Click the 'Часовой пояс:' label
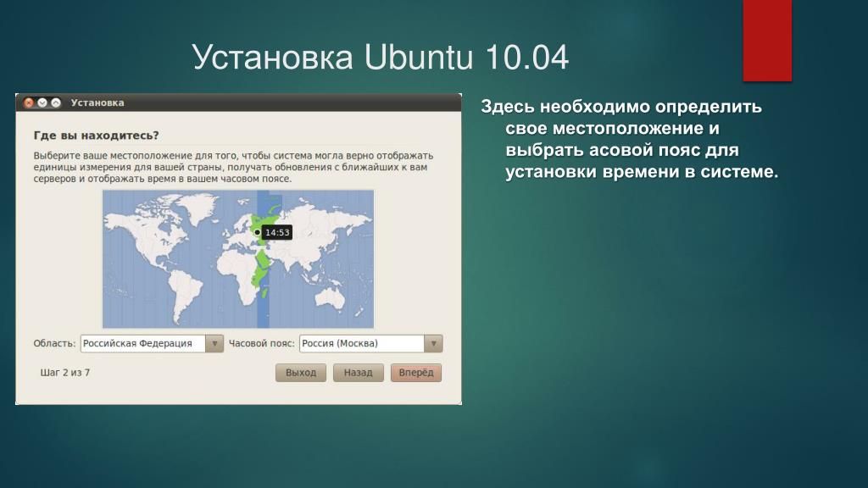 (261, 344)
